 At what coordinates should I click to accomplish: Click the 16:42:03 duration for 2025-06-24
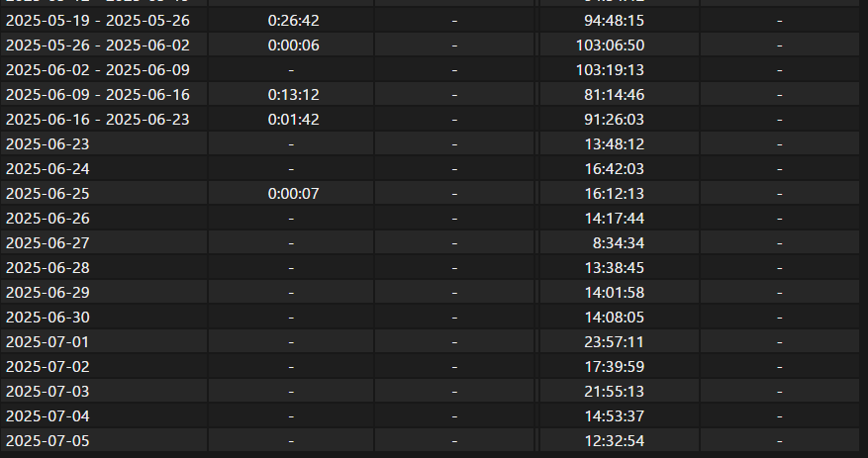[615, 169]
